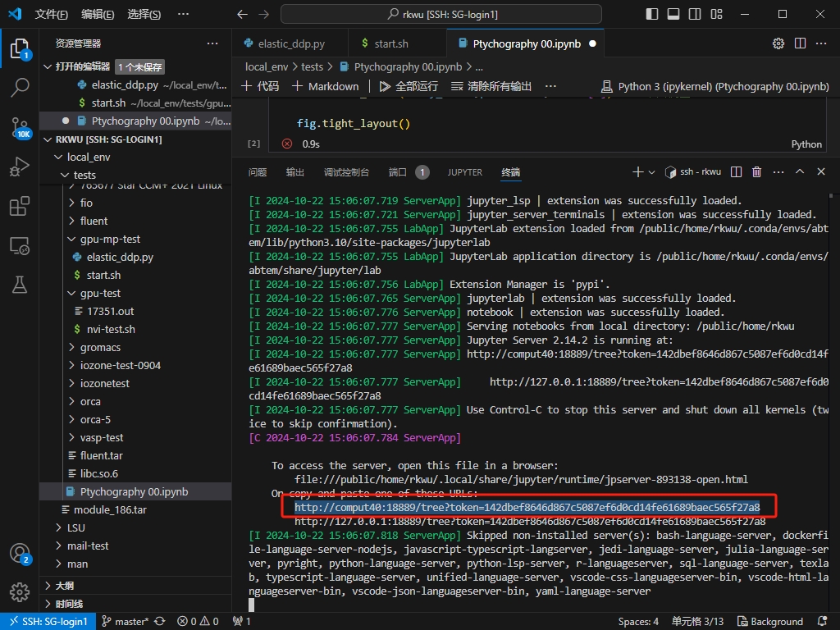Image resolution: width=840 pixels, height=630 pixels.
Task: Maximize the panel size with the up chevron
Action: coord(800,172)
